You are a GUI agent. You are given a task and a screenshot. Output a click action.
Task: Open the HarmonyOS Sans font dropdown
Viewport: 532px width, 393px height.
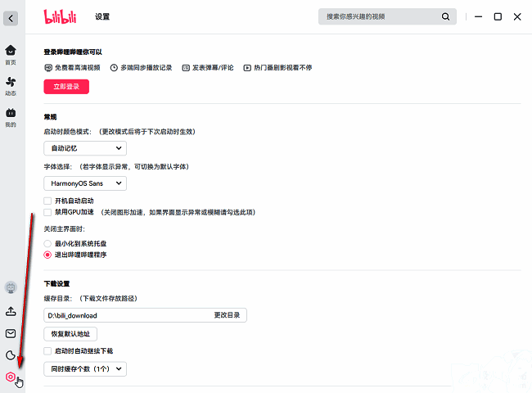85,183
